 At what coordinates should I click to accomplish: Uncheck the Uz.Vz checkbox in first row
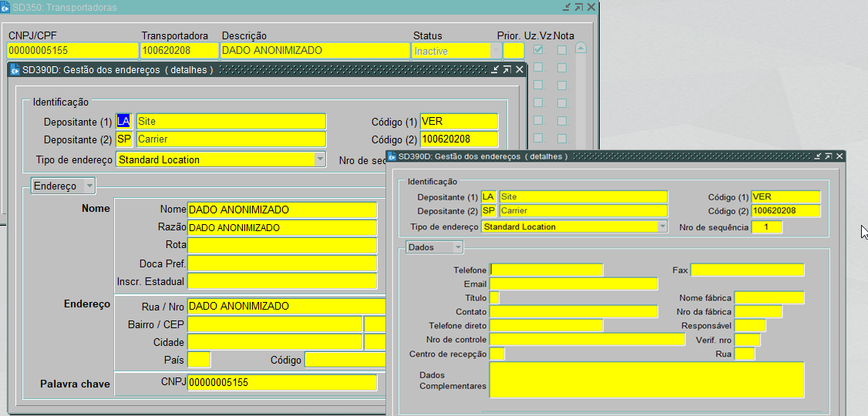coord(538,50)
